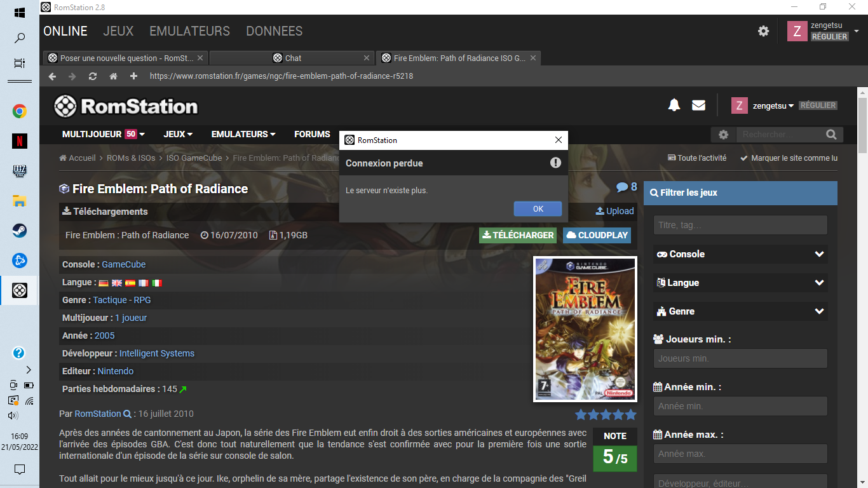Switch to the Chat tab
The image size is (868, 488).
(x=292, y=58)
